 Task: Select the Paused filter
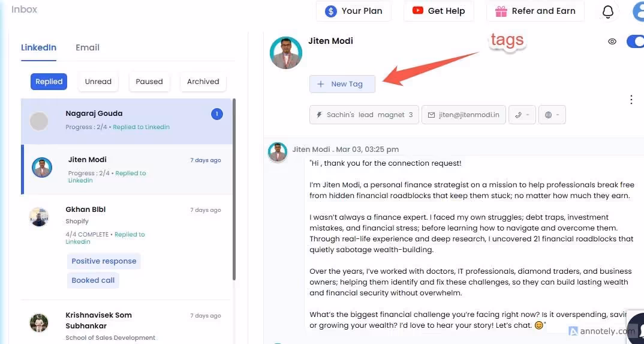point(149,82)
